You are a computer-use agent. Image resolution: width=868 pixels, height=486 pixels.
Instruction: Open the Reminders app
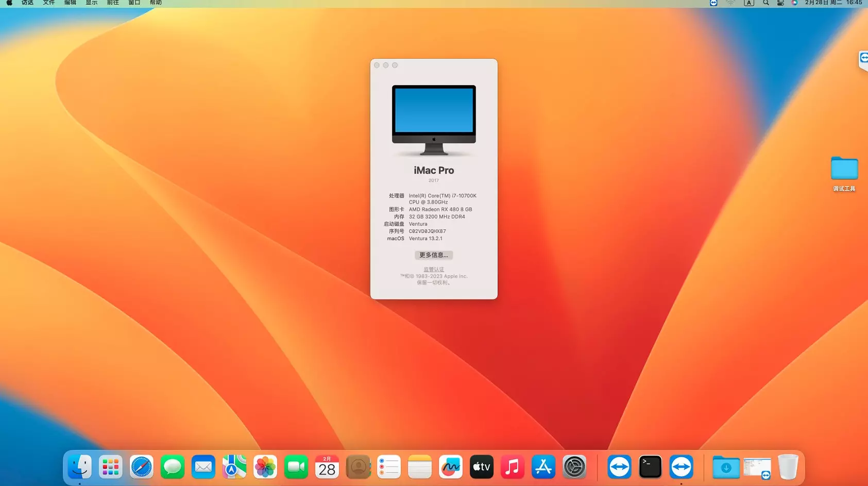pyautogui.click(x=389, y=466)
